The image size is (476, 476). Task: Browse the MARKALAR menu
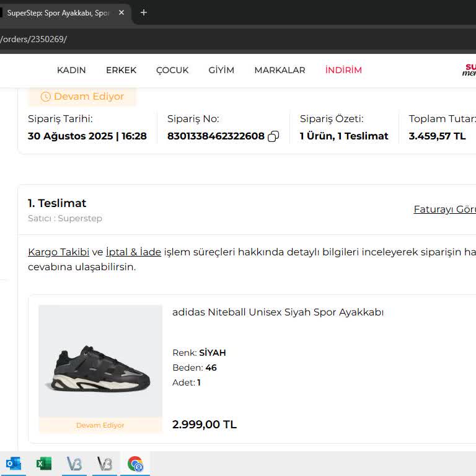(x=280, y=70)
